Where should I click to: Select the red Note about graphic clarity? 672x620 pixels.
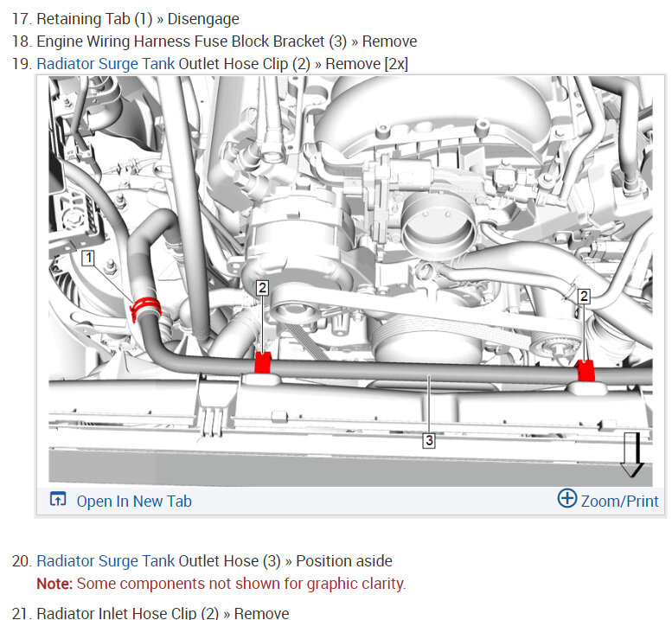coord(221,584)
